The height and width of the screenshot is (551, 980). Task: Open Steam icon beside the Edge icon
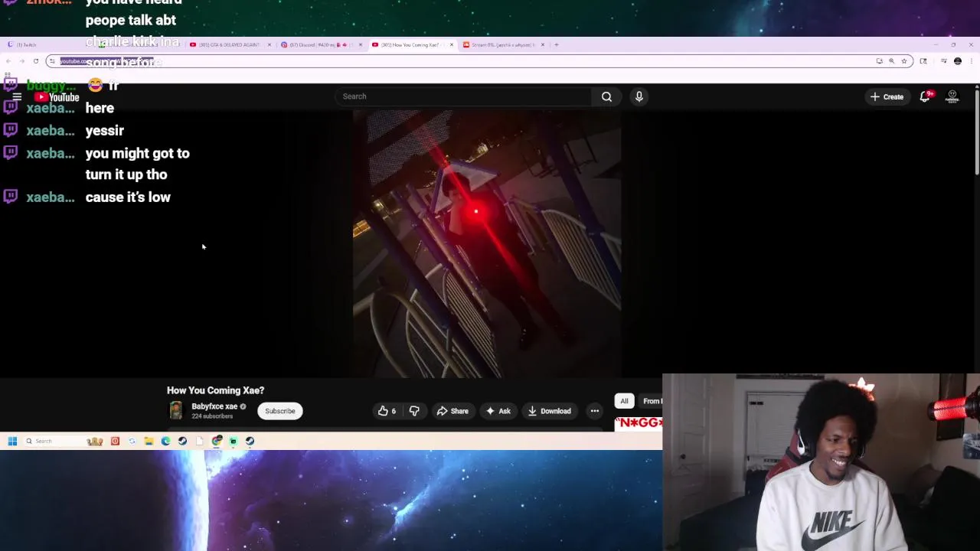(182, 441)
